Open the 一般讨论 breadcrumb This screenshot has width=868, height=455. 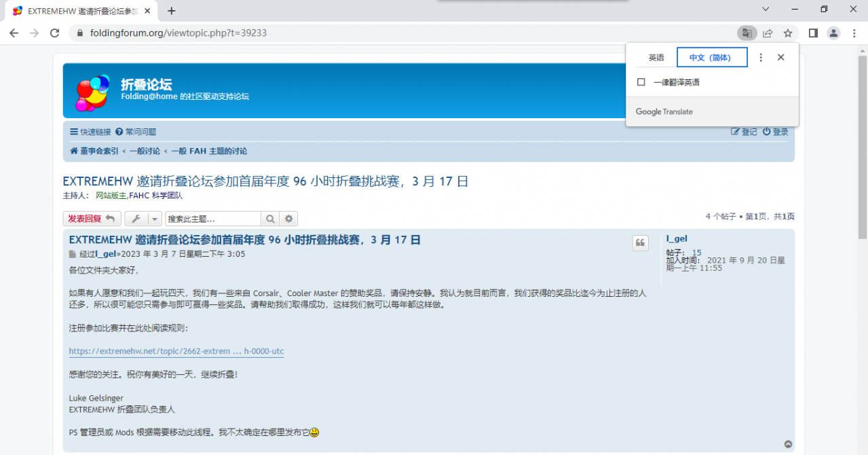145,151
